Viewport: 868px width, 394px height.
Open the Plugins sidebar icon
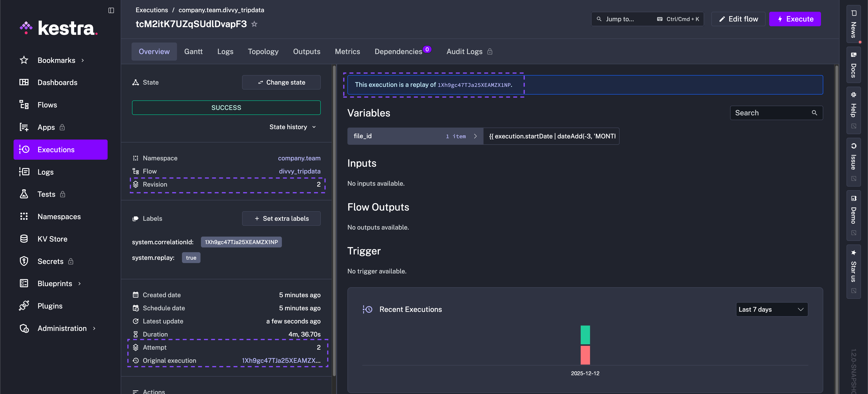(24, 306)
